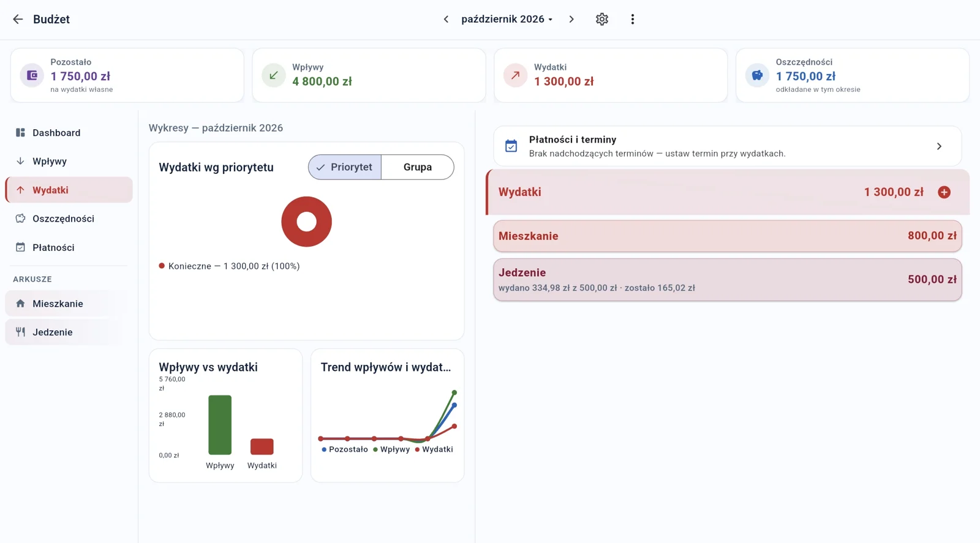
Task: Open the three-dot overflow menu
Action: [x=633, y=19]
